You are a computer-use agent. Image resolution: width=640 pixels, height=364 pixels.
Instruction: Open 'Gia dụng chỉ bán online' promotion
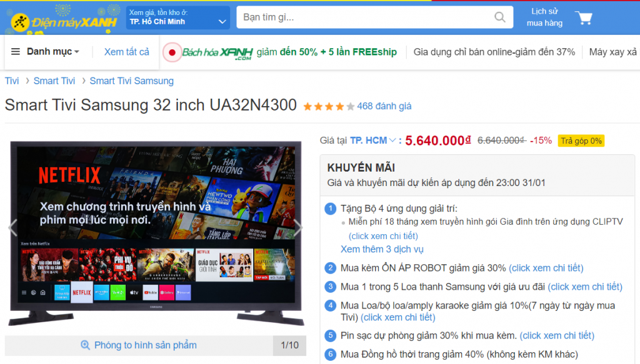(494, 52)
